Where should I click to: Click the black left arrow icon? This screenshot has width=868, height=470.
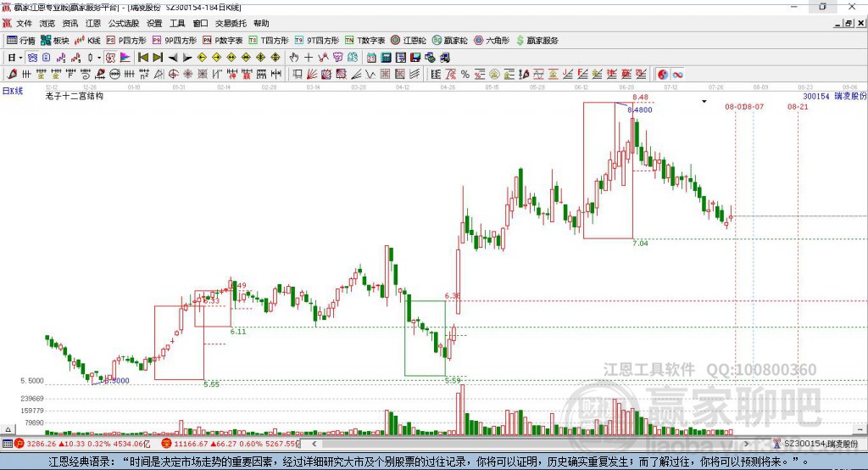pos(173,57)
